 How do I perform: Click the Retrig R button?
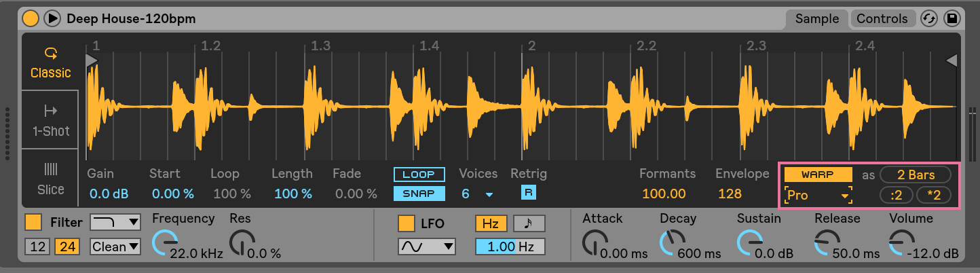[528, 193]
